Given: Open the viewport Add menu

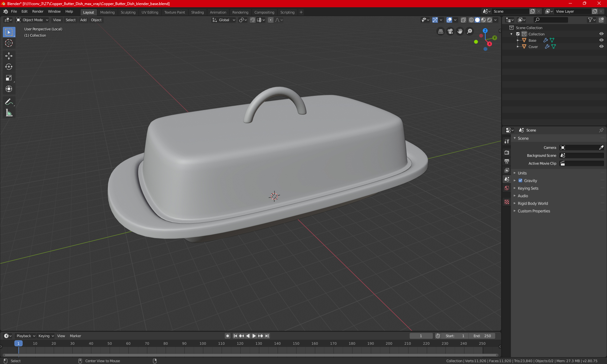Looking at the screenshot, I should 83,20.
